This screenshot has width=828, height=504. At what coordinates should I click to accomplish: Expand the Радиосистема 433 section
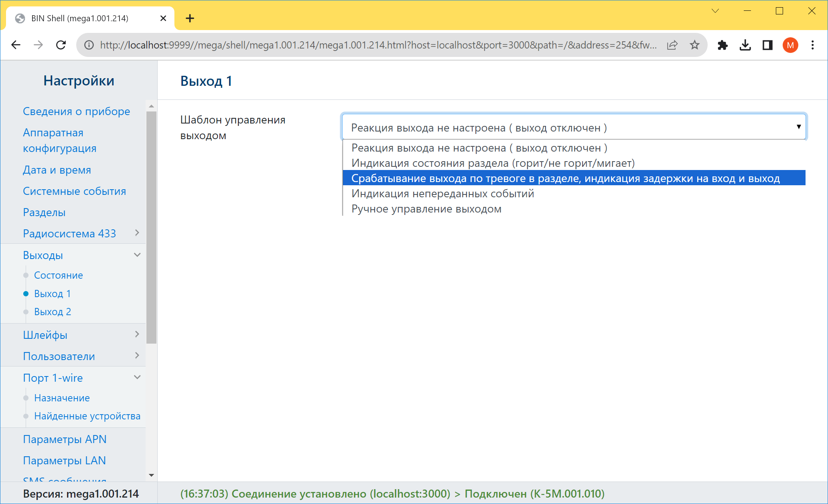pyautogui.click(x=137, y=233)
